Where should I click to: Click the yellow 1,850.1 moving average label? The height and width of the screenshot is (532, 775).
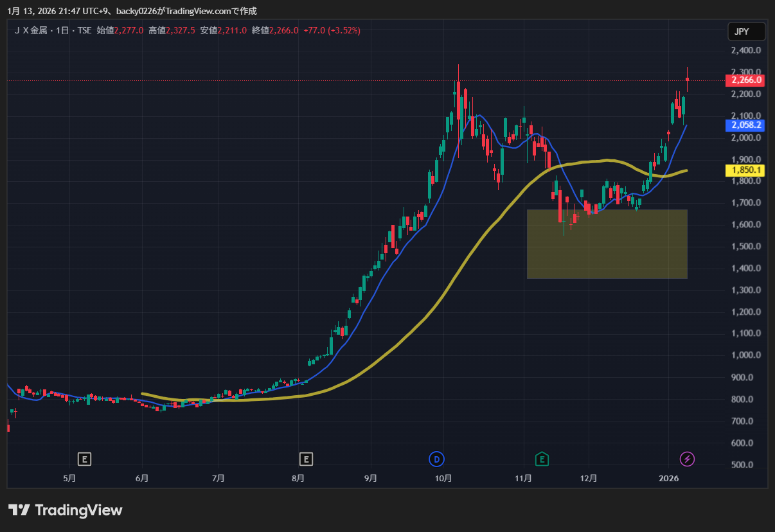pos(745,170)
